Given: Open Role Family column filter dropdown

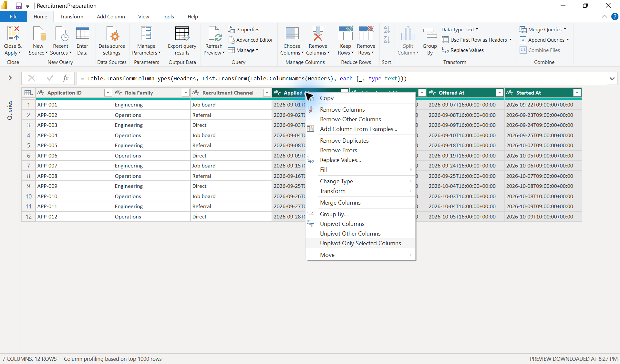Looking at the screenshot, I should (185, 93).
